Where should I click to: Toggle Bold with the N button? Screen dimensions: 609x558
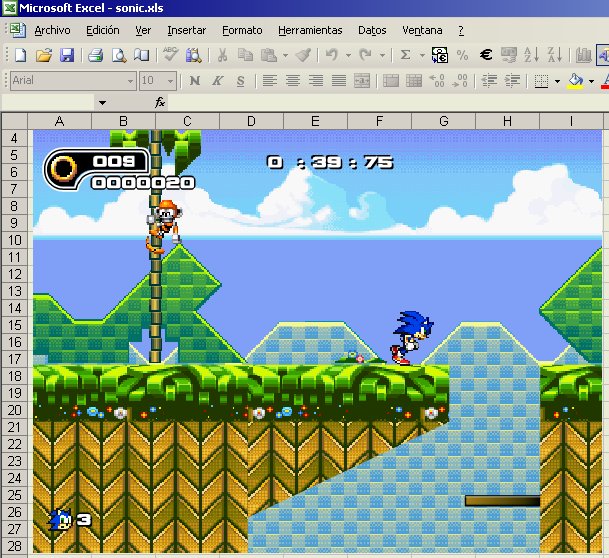point(195,81)
